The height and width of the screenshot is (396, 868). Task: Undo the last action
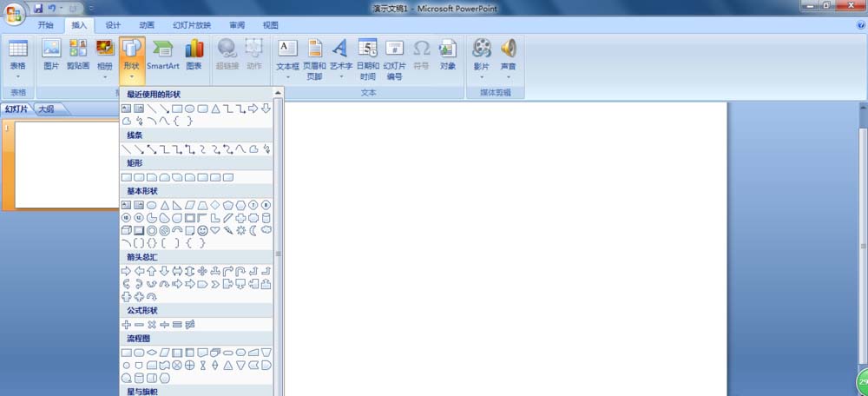(51, 9)
